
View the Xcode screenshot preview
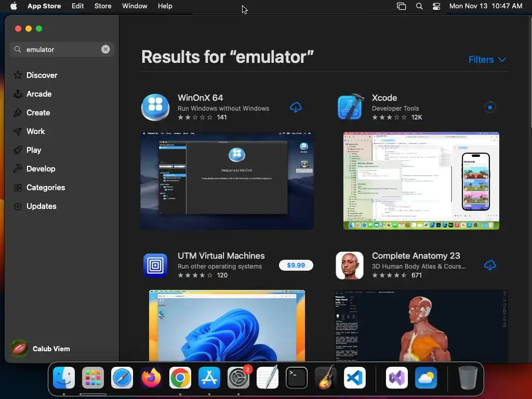point(421,180)
